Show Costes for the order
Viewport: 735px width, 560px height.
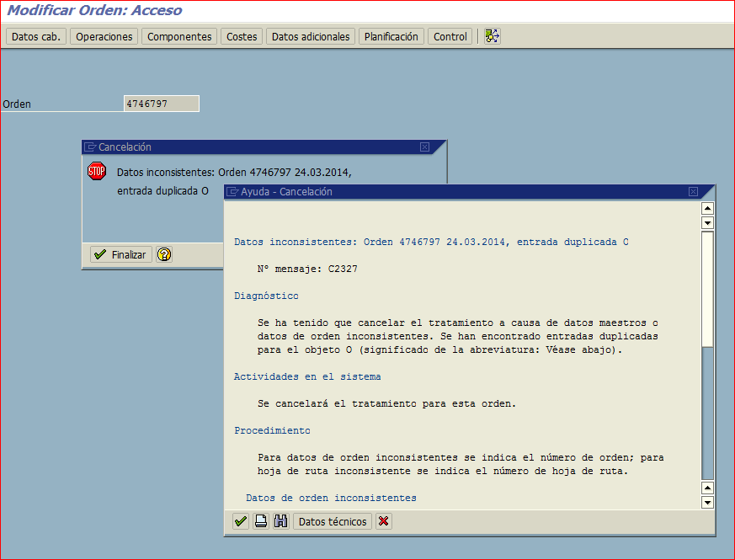coord(242,36)
